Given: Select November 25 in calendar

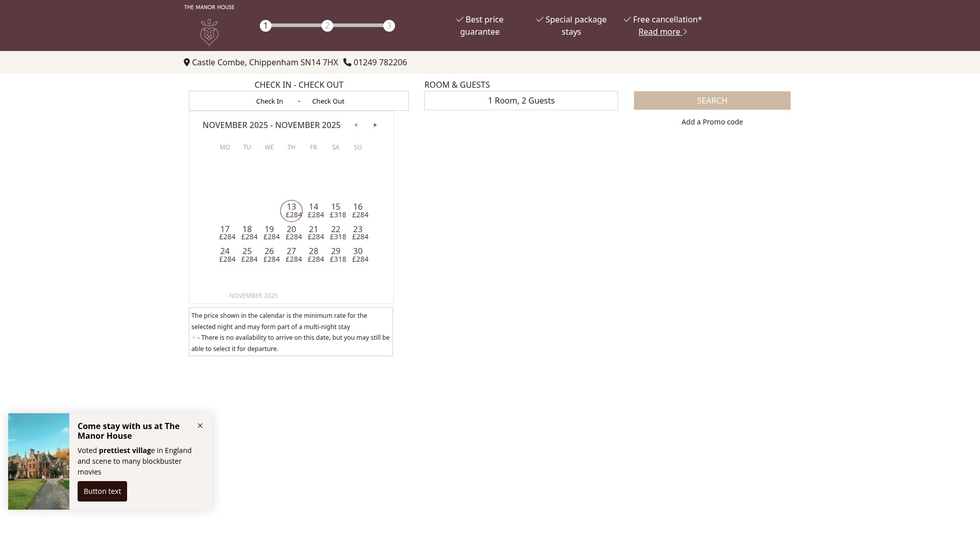Looking at the screenshot, I should [x=247, y=255].
